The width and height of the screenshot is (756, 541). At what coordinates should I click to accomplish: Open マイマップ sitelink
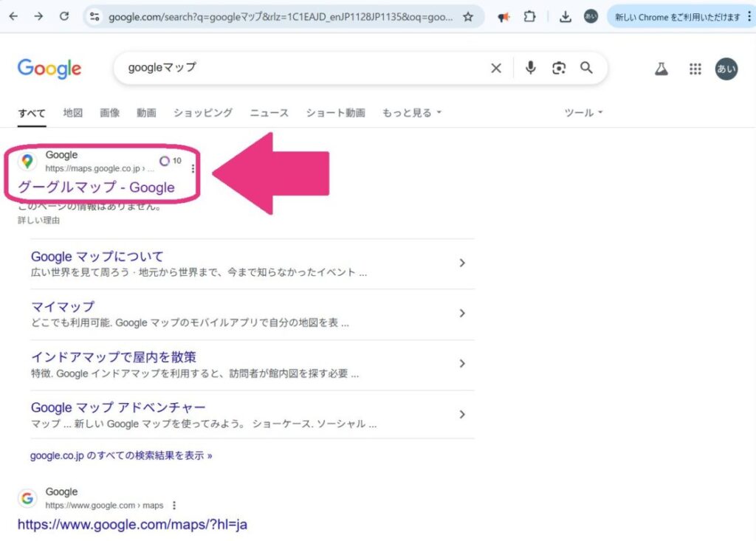63,306
